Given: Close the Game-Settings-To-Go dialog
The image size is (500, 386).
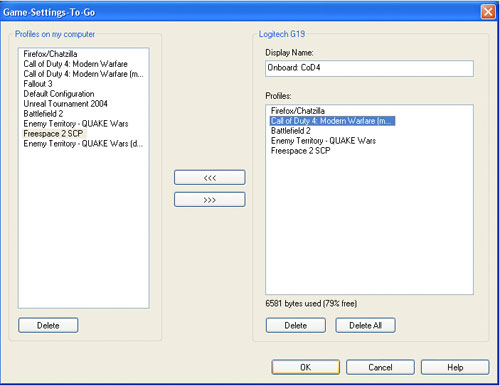Looking at the screenshot, I should [x=488, y=12].
